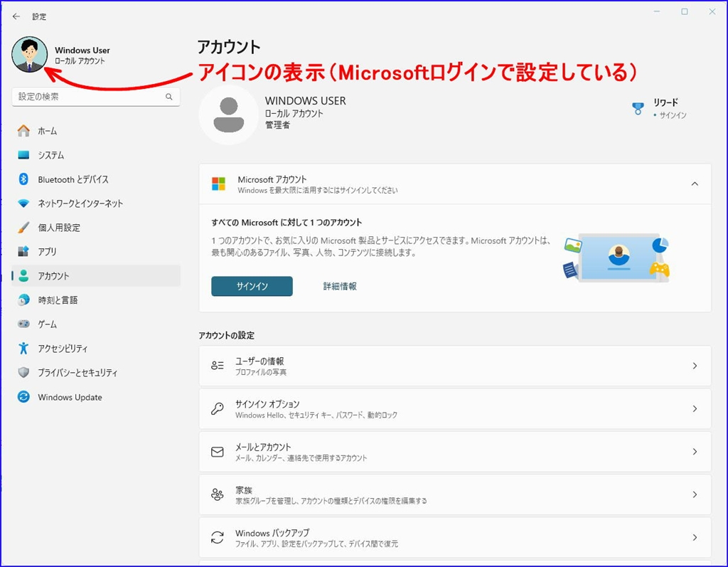The width and height of the screenshot is (728, 567).
Task: Click the アクセシビリティ figure icon
Action: pos(23,348)
